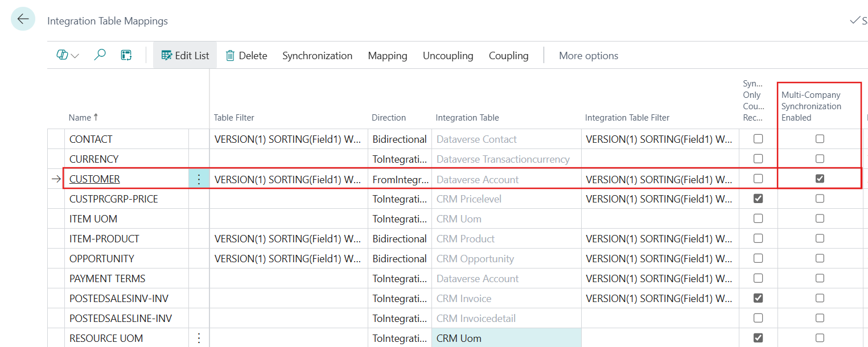Click the Open in Excel icon

click(x=126, y=55)
